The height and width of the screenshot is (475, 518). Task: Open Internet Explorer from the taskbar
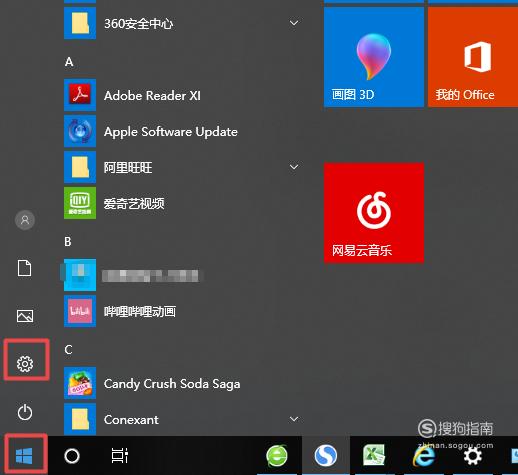(423, 455)
